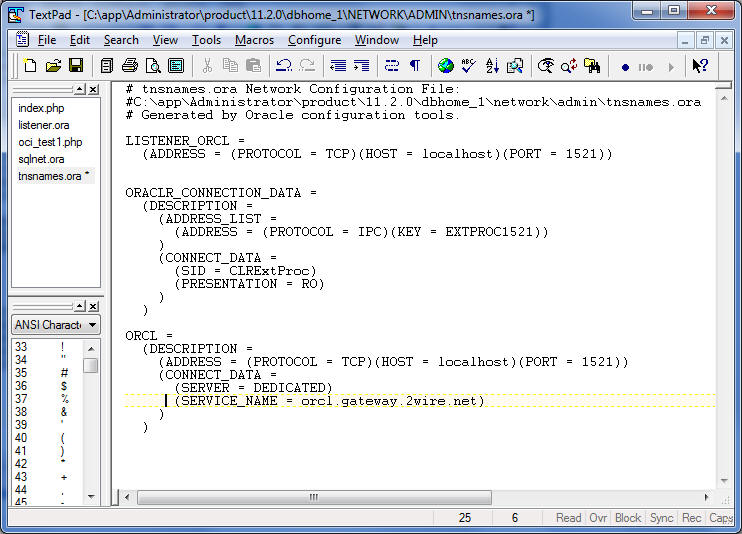Click horizontal scrollbar thumb in editor
This screenshot has width=742, height=534.
[314, 497]
